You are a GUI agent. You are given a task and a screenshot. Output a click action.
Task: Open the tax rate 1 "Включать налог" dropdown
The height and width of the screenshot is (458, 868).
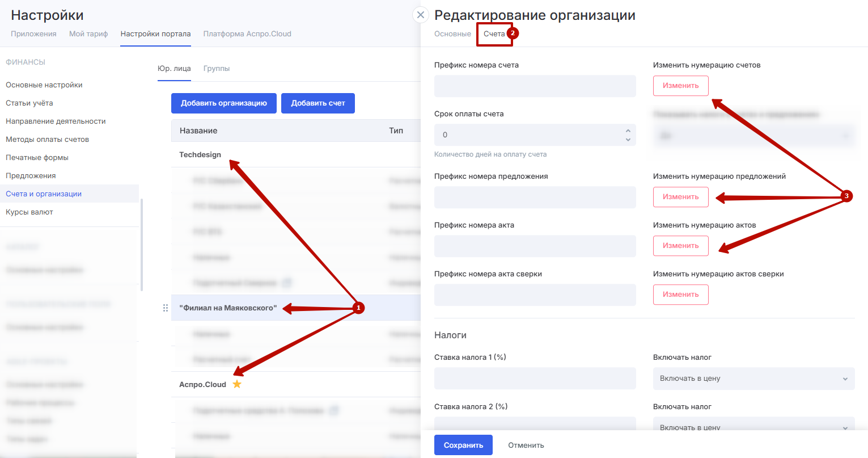[x=753, y=379]
